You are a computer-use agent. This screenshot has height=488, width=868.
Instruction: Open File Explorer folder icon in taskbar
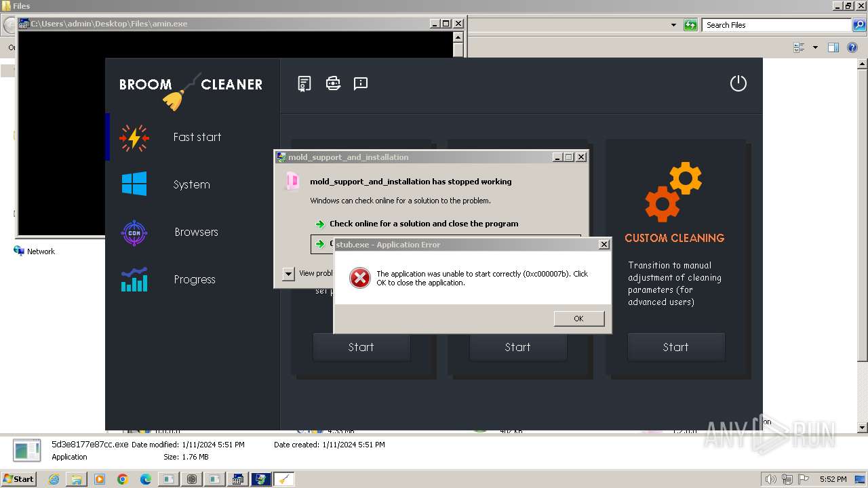pyautogui.click(x=77, y=479)
